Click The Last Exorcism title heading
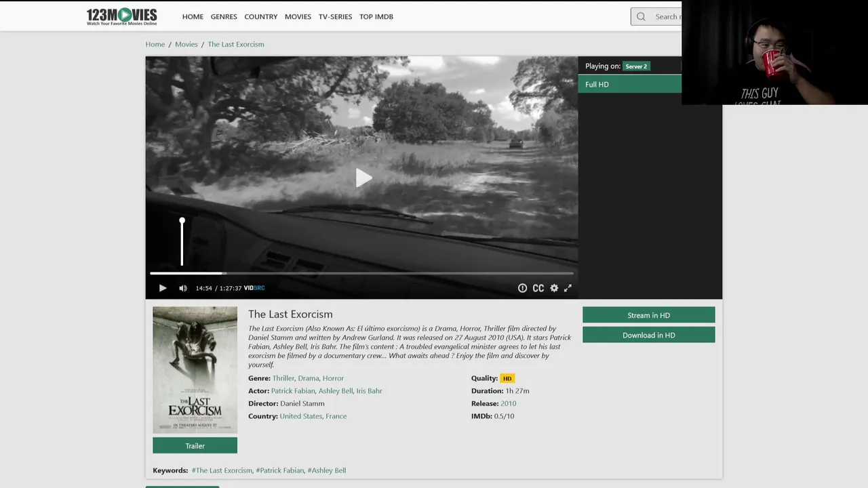This screenshot has height=488, width=868. coord(290,314)
